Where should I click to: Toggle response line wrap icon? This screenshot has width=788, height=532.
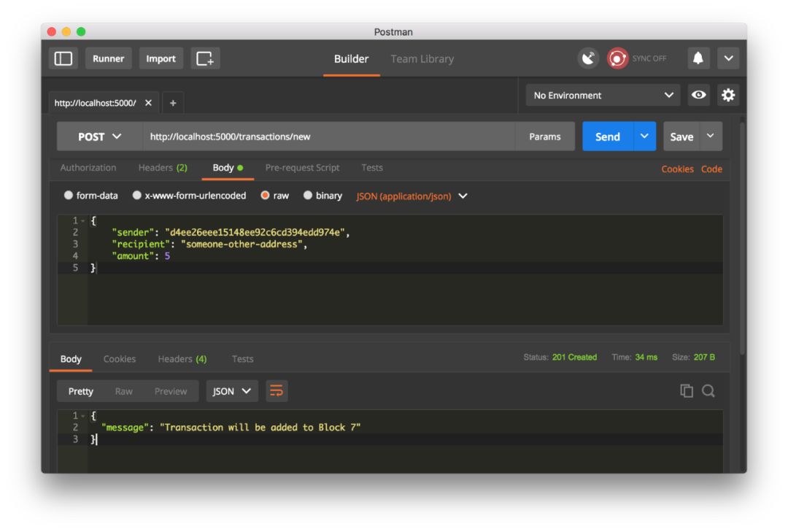[277, 390]
